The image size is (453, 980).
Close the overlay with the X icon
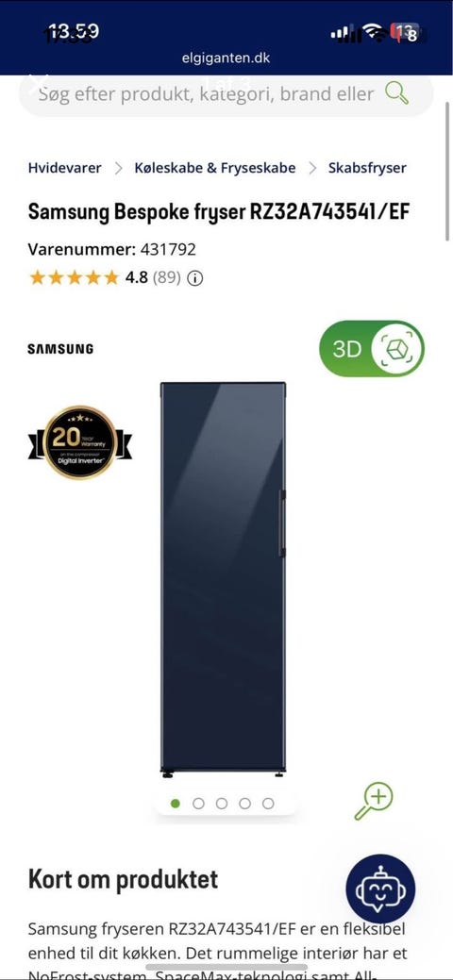tap(39, 82)
